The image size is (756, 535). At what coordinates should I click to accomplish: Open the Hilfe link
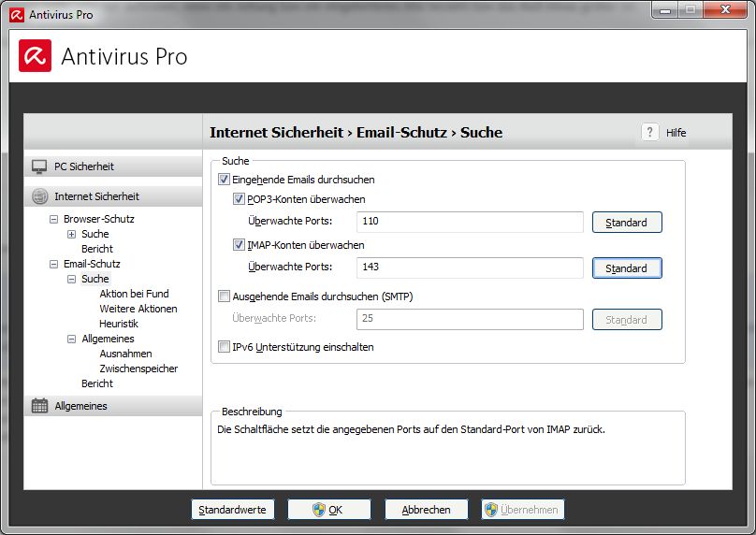coord(676,133)
